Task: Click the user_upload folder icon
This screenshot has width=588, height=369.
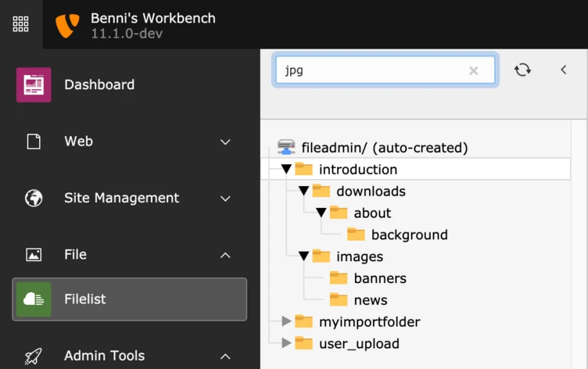Action: tap(303, 343)
